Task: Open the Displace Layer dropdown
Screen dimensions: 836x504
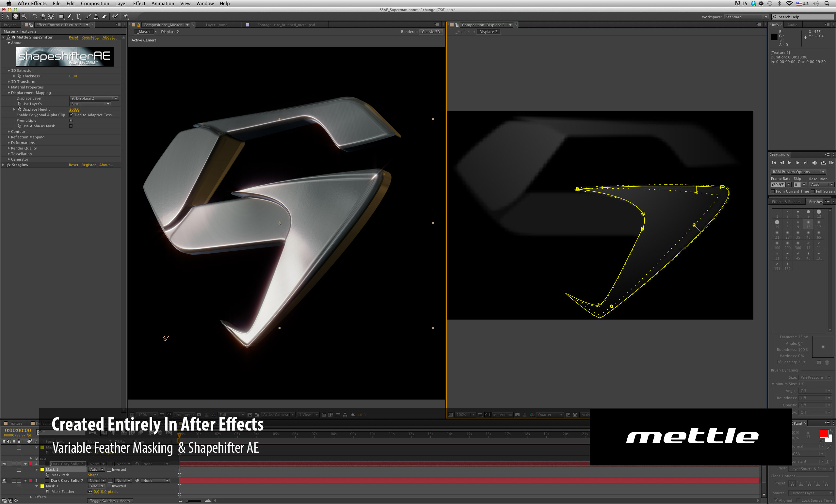Action: tap(94, 98)
